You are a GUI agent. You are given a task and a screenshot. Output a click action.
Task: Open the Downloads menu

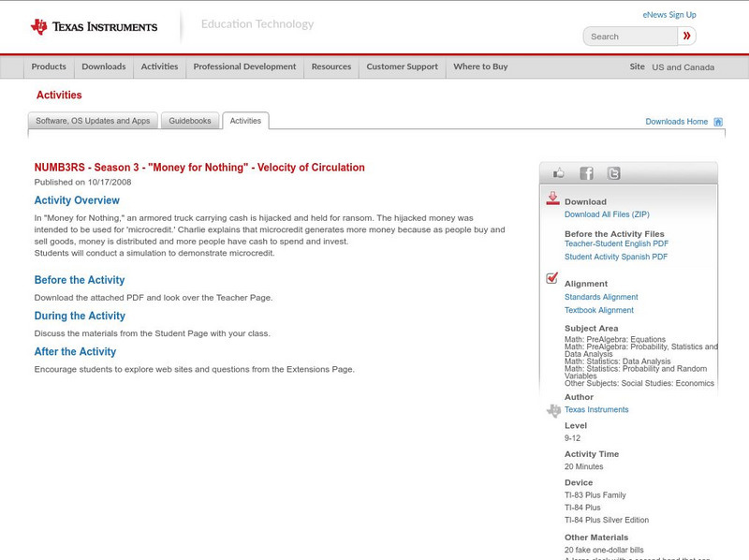104,66
